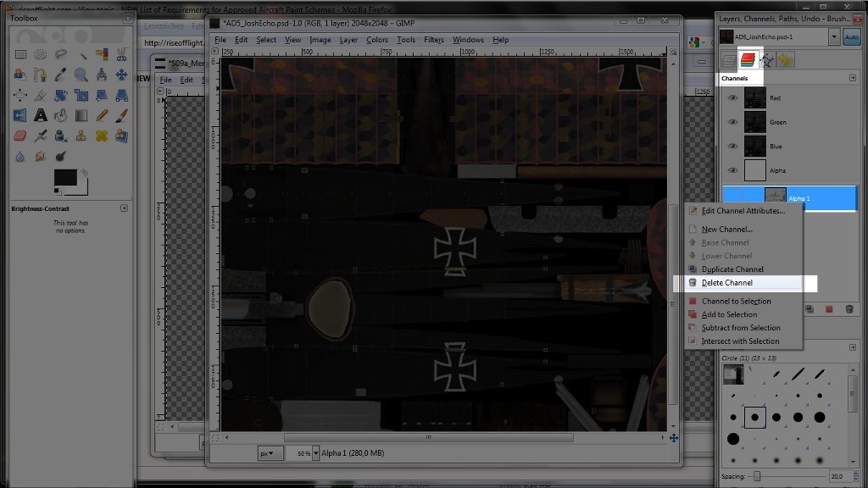Screen dimensions: 868x488
Task: Click the foreground color swatch
Action: (65, 178)
